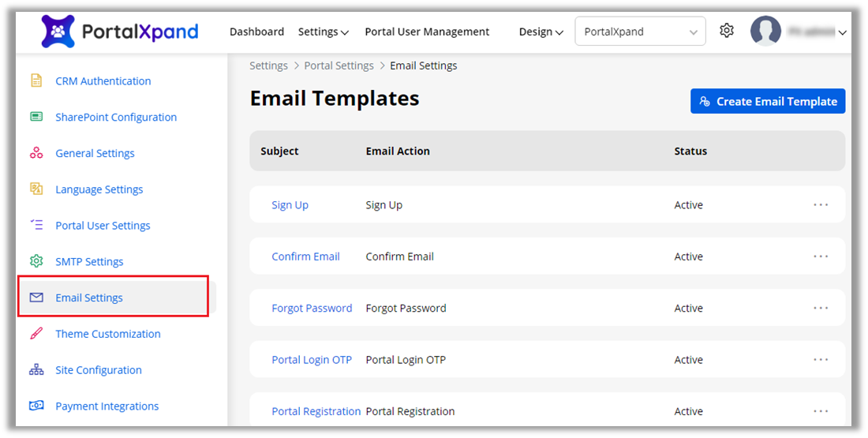This screenshot has height=438, width=868.
Task: Click the SMTP Settings gear icon
Action: click(36, 261)
